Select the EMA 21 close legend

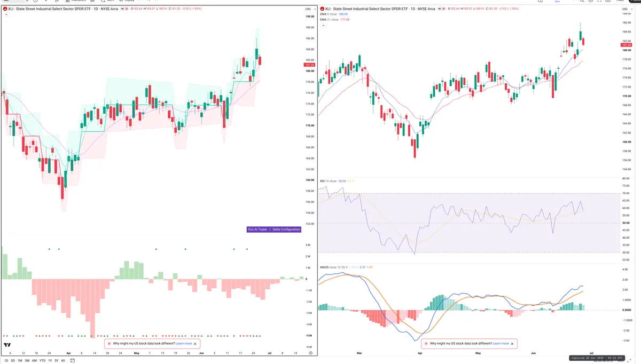(x=329, y=20)
